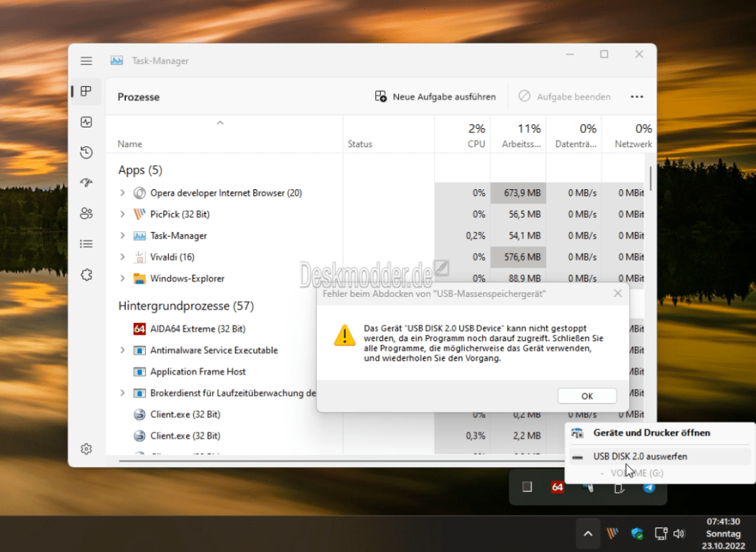756x552 pixels.
Task: Expand the Vivaldi process group
Action: [120, 256]
